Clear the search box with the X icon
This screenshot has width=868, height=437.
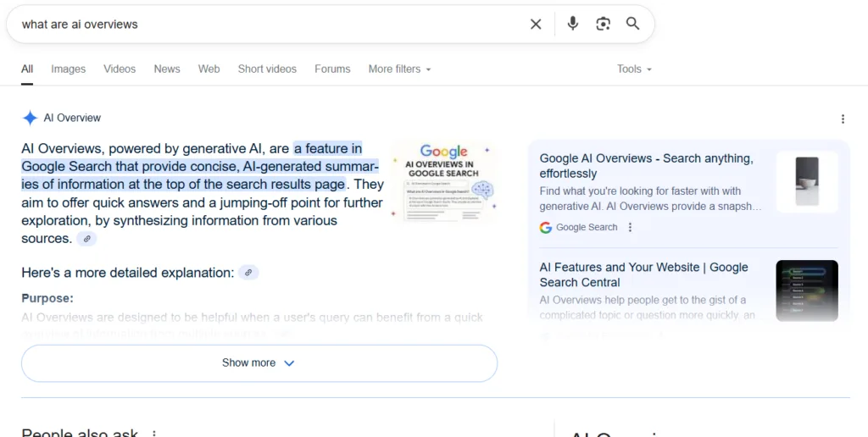(x=536, y=25)
